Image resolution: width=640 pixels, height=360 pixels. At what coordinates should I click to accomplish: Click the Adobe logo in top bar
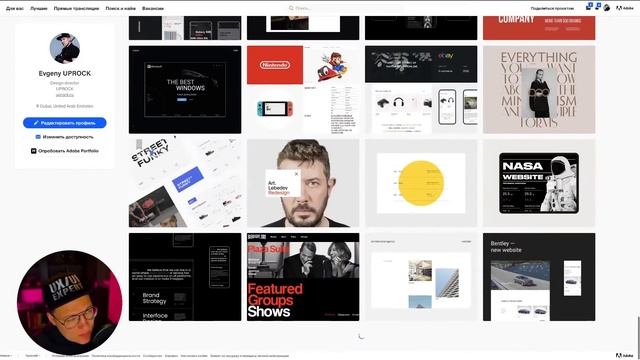coord(625,8)
